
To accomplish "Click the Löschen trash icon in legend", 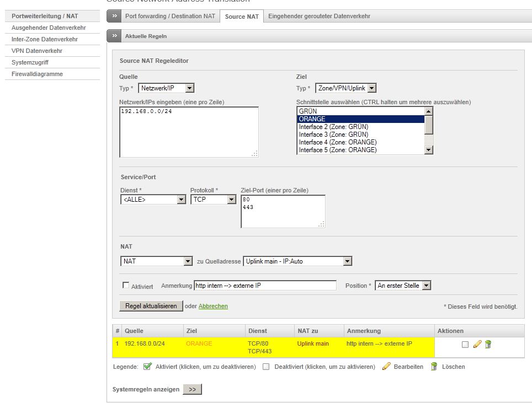I will tap(434, 367).
